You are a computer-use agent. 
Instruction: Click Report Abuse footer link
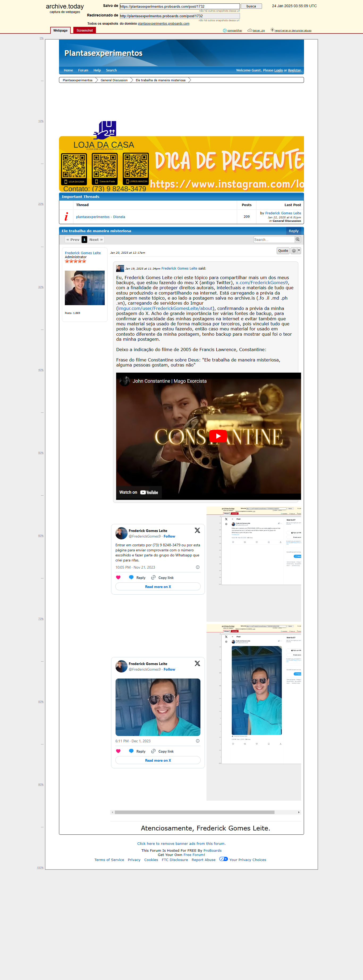[204, 860]
